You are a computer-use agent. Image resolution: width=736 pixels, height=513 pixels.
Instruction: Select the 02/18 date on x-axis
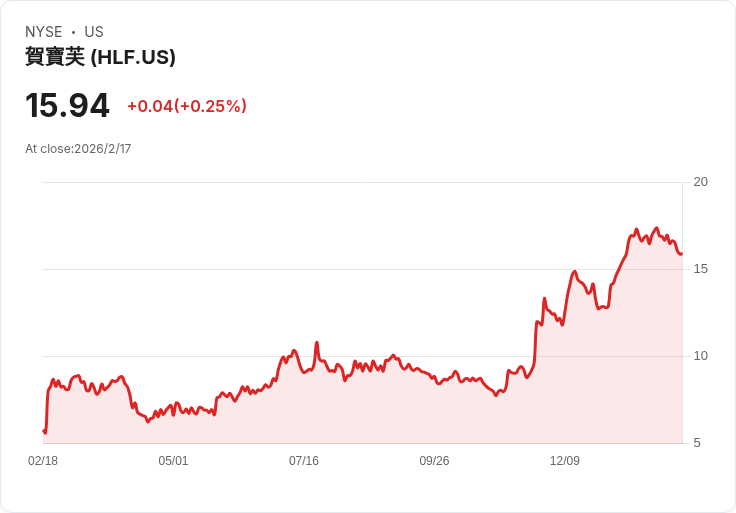click(43, 461)
